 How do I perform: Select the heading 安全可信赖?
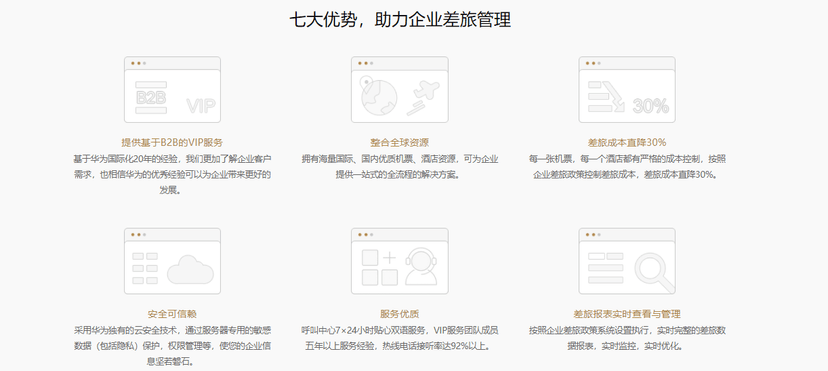pyautogui.click(x=172, y=314)
